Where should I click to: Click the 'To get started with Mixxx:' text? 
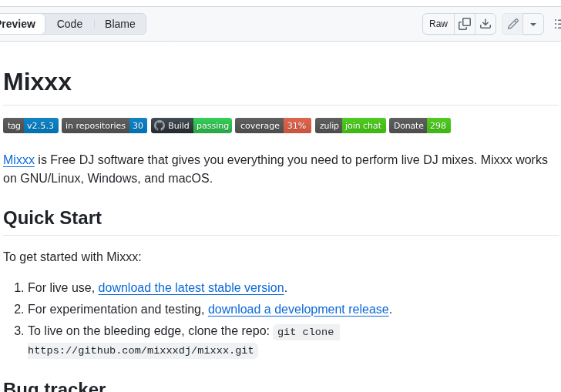pos(72,256)
